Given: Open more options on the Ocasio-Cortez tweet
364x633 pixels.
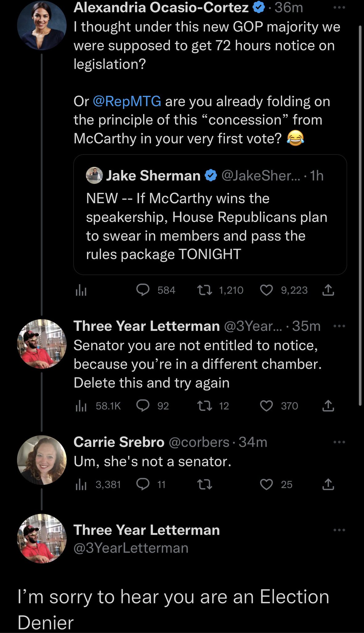Looking at the screenshot, I should tap(339, 8).
